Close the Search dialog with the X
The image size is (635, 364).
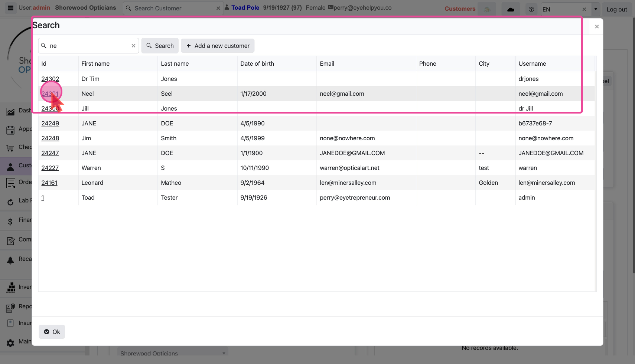pyautogui.click(x=597, y=27)
